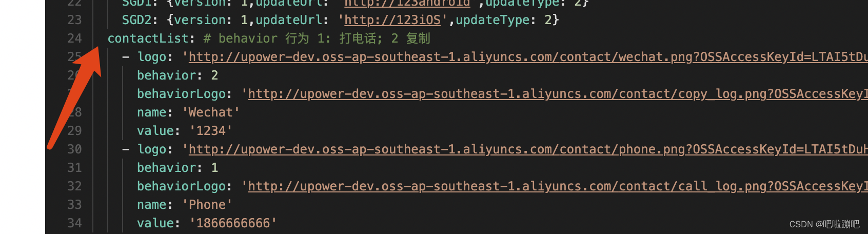Place cursor on 'updateType: 2' in SGD2 line
The width and height of the screenshot is (868, 234).
pyautogui.click(x=504, y=20)
